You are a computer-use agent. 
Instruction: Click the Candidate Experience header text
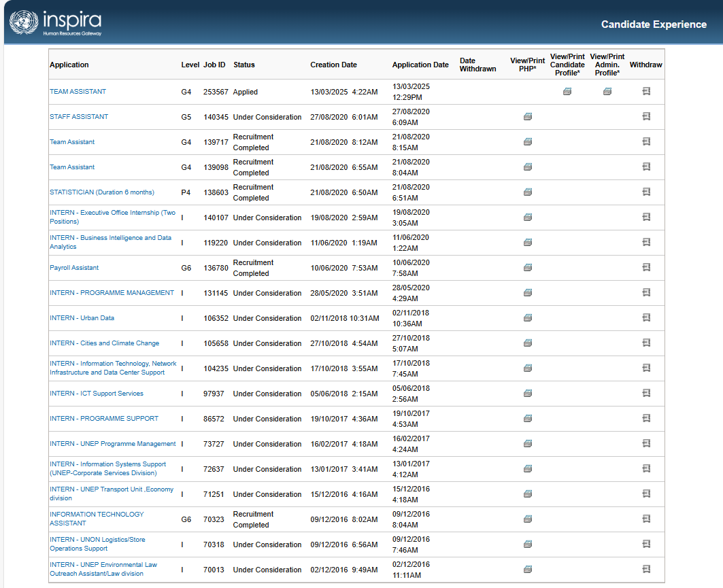[654, 24]
